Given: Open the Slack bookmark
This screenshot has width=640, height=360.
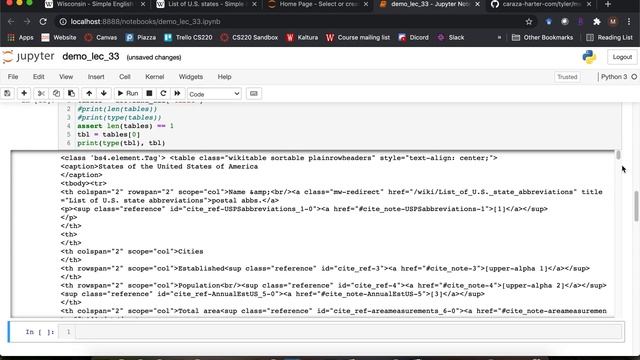Looking at the screenshot, I should coord(451,38).
